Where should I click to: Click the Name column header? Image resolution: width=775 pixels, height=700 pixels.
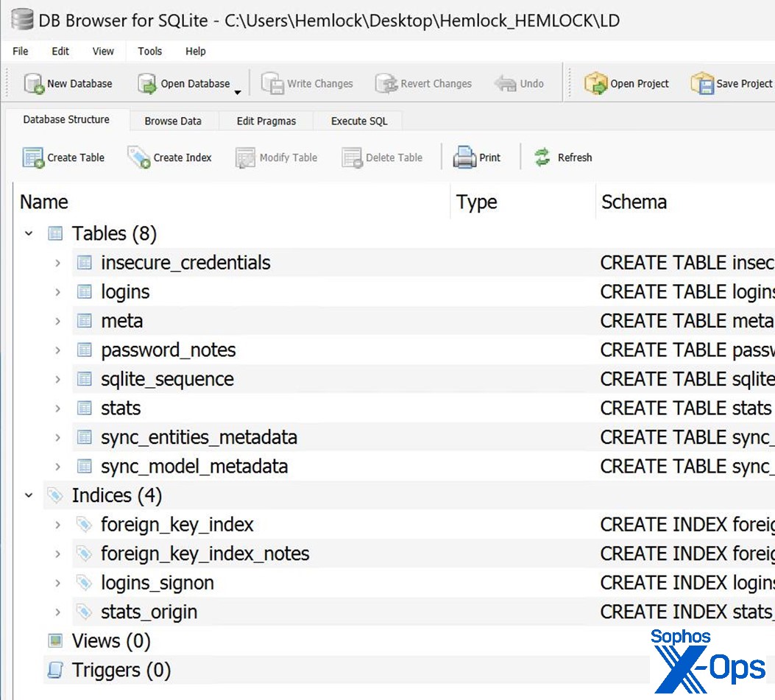coord(233,202)
